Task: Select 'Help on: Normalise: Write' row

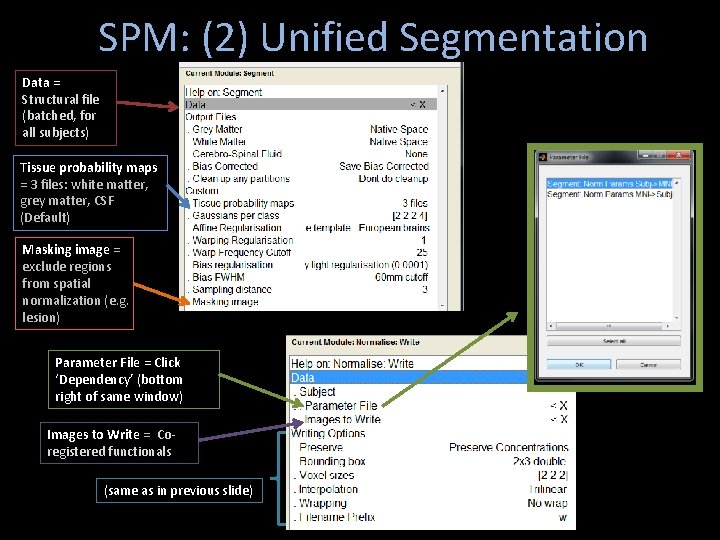Action: 409,364
